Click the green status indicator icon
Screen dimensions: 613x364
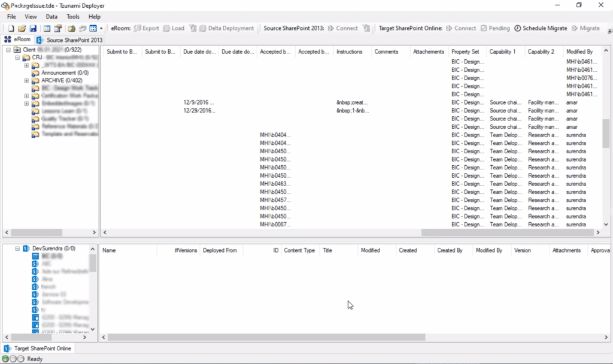point(5,359)
